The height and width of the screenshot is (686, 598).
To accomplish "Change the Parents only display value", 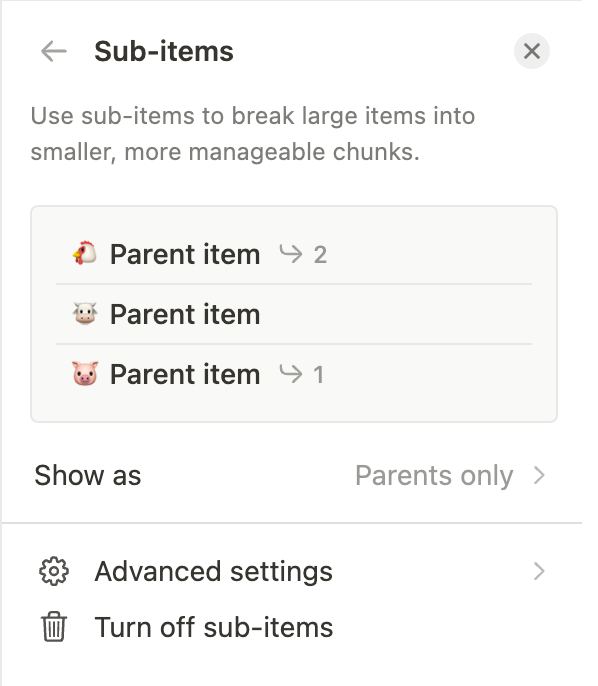I will (434, 476).
